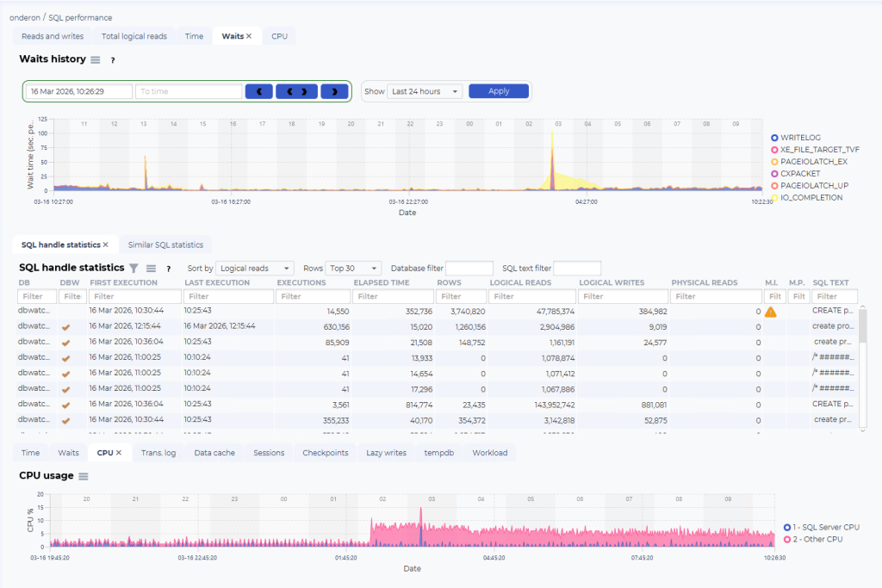Open the Last 24 hours dropdown
The width and height of the screenshot is (882, 588).
(425, 91)
